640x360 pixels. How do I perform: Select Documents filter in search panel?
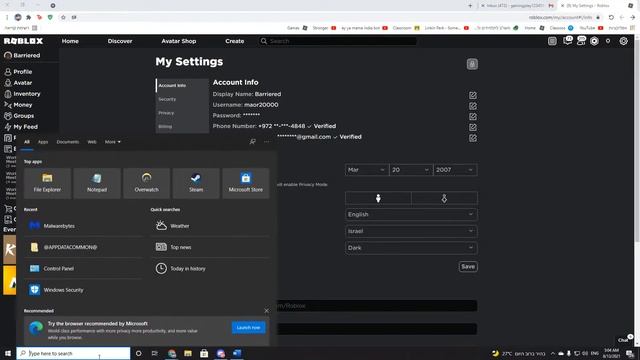pyautogui.click(x=68, y=142)
